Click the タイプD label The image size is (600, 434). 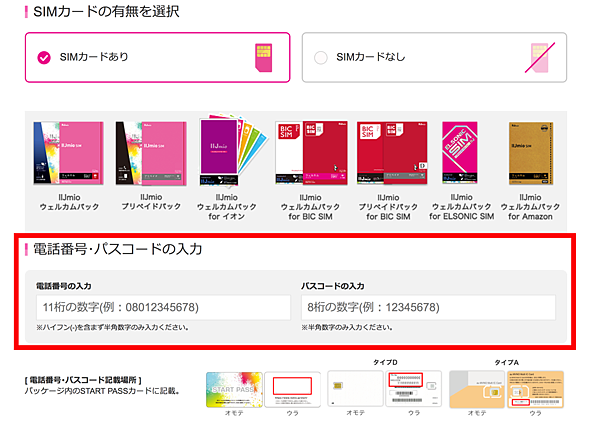(x=385, y=362)
